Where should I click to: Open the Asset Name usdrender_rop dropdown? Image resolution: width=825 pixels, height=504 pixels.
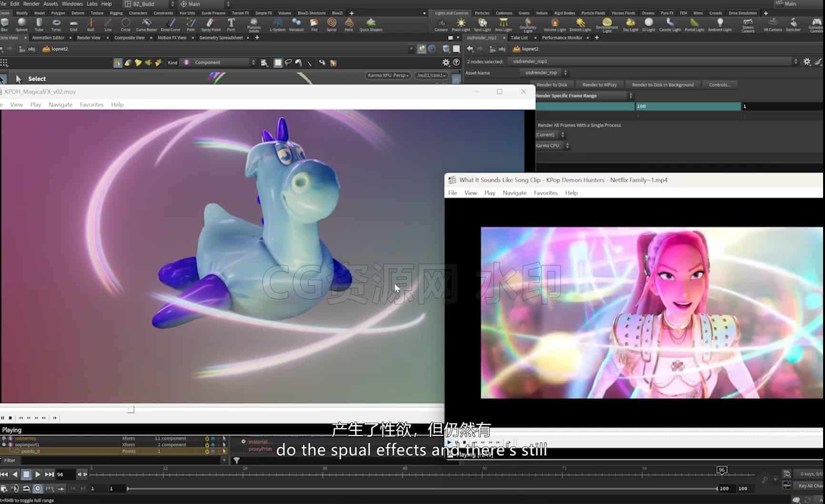pyautogui.click(x=543, y=72)
